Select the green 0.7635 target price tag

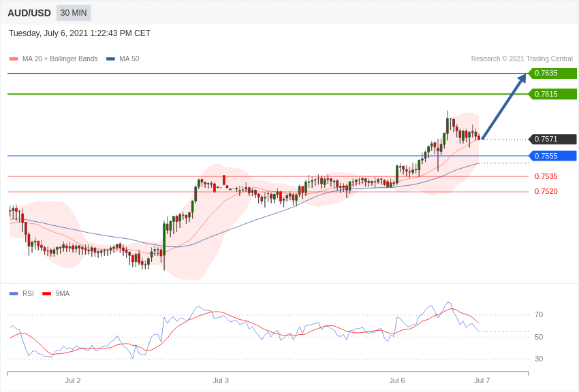552,73
